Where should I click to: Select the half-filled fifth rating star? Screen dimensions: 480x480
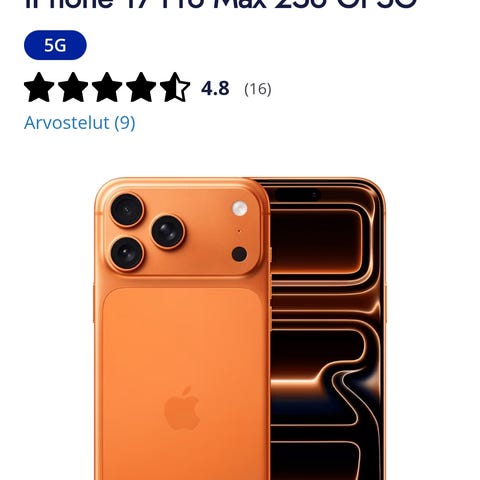pyautogui.click(x=175, y=87)
